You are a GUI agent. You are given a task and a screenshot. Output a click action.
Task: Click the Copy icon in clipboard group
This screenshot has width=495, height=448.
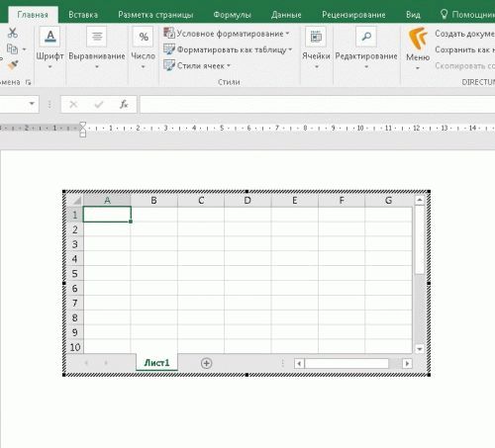pyautogui.click(x=12, y=49)
